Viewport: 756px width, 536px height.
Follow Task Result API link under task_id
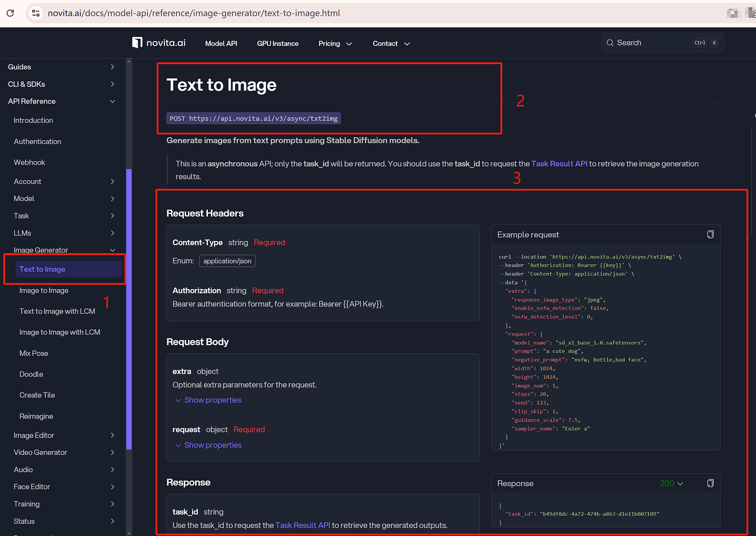click(303, 525)
